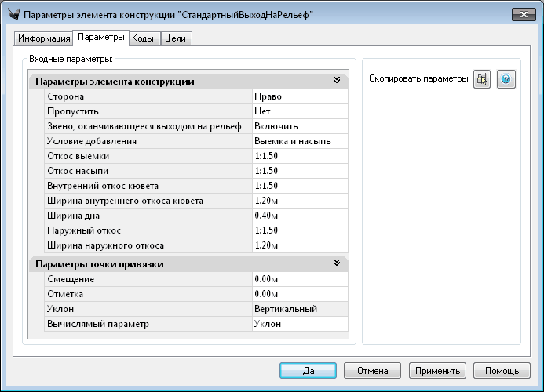The width and height of the screenshot is (544, 392).
Task: Open Условие добавления value 'Выемка и насыпь'
Action: pos(299,141)
